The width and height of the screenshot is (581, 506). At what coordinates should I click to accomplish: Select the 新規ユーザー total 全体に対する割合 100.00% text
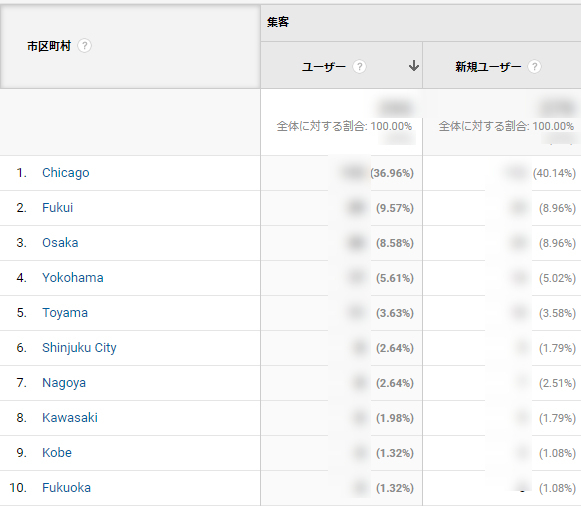(x=506, y=126)
